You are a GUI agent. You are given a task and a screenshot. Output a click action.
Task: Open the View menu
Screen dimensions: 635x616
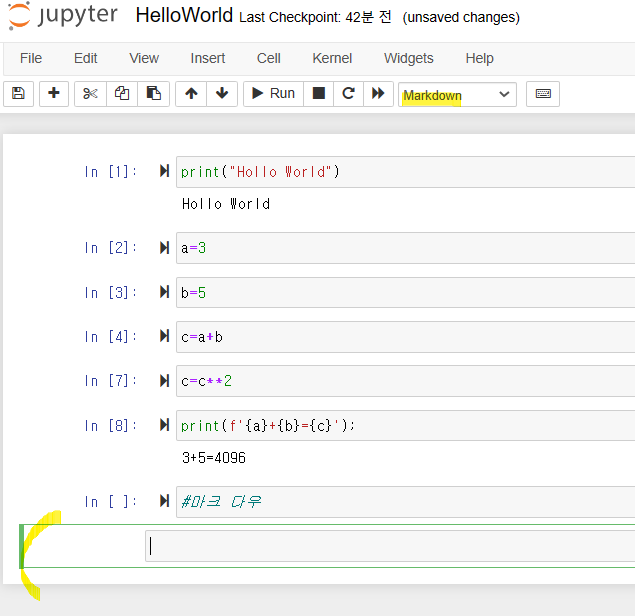click(x=144, y=58)
